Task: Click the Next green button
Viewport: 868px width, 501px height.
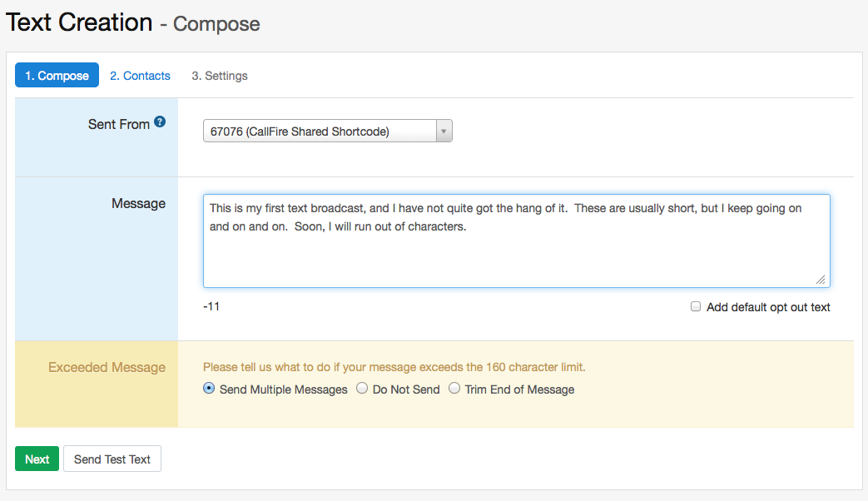Action: pyautogui.click(x=37, y=459)
